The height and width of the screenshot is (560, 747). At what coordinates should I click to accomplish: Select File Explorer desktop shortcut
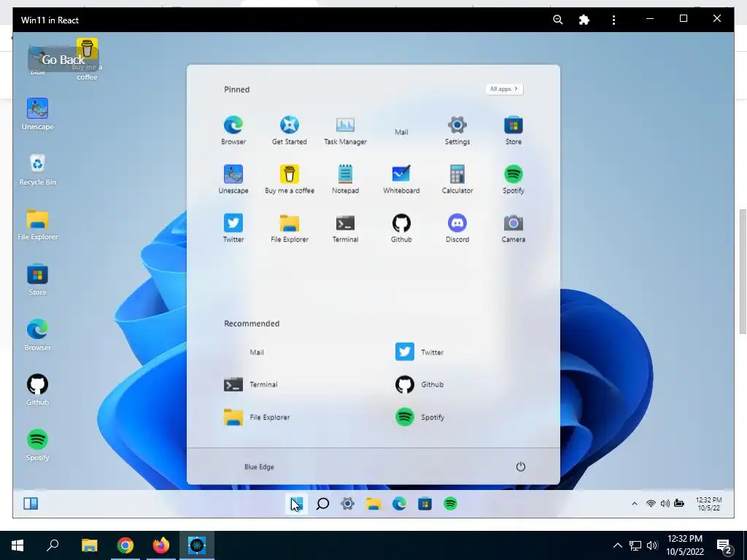coord(38,225)
